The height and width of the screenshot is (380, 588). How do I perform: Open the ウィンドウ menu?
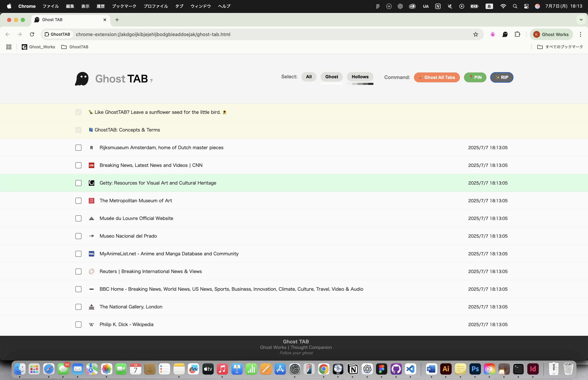(201, 6)
